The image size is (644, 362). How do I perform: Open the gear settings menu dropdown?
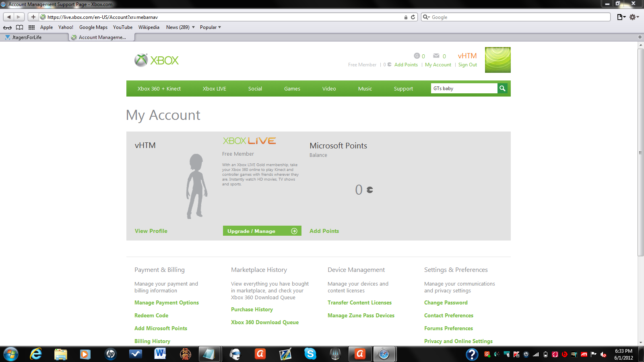pos(634,17)
